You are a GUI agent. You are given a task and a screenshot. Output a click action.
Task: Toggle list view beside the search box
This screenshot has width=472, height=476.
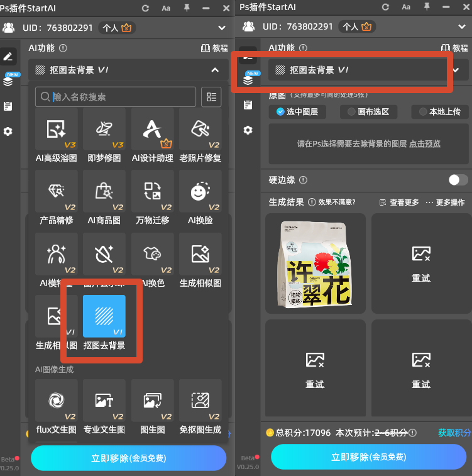(211, 97)
